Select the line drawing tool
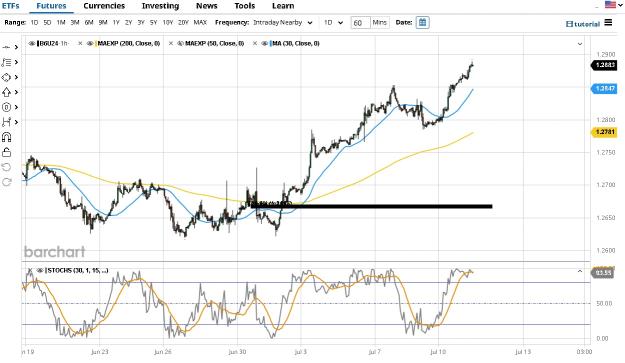 tap(6, 47)
